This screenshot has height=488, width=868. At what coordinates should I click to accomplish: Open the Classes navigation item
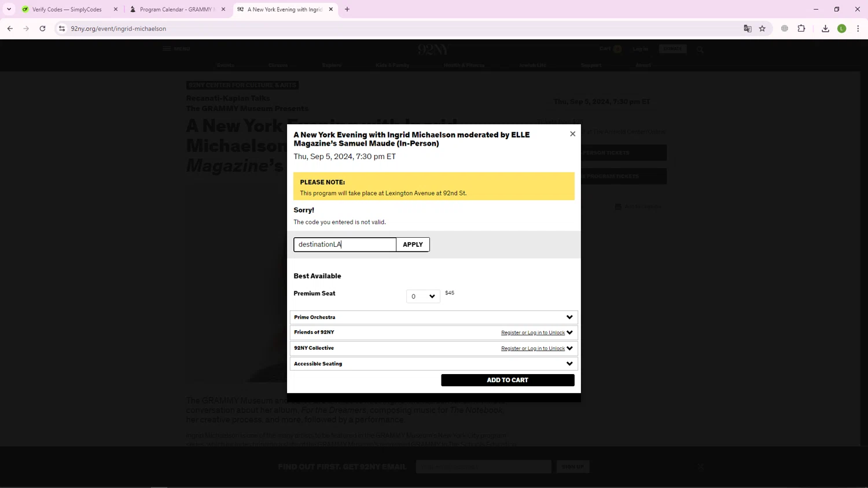pyautogui.click(x=278, y=65)
